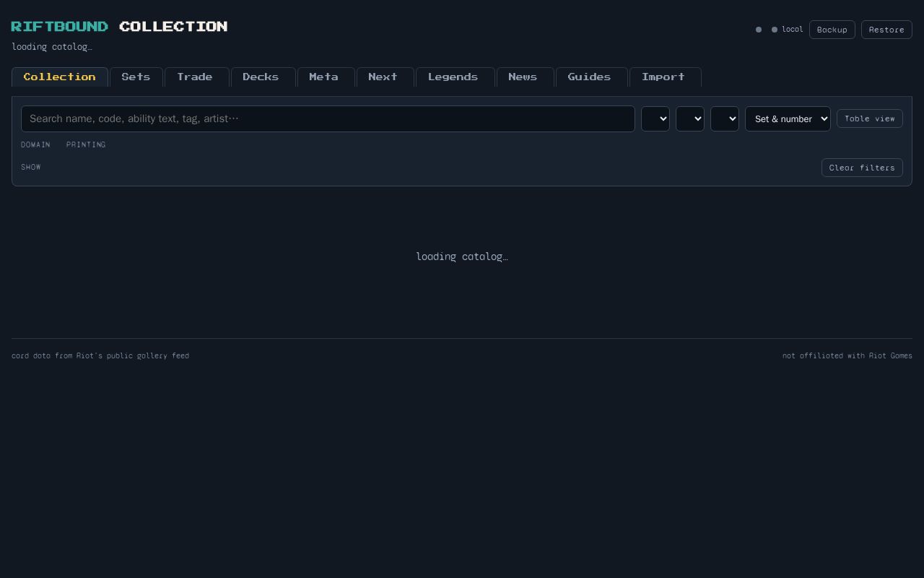
Task: Open the Set & number sort dropdown
Action: (788, 119)
